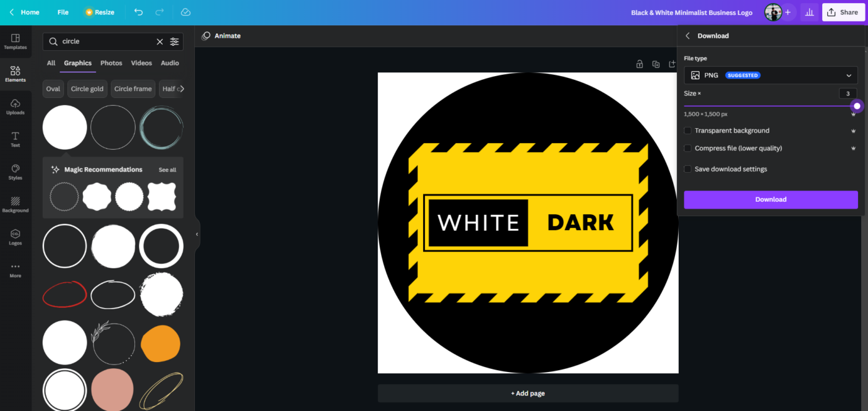Click See all Magic Recommendations

point(167,169)
